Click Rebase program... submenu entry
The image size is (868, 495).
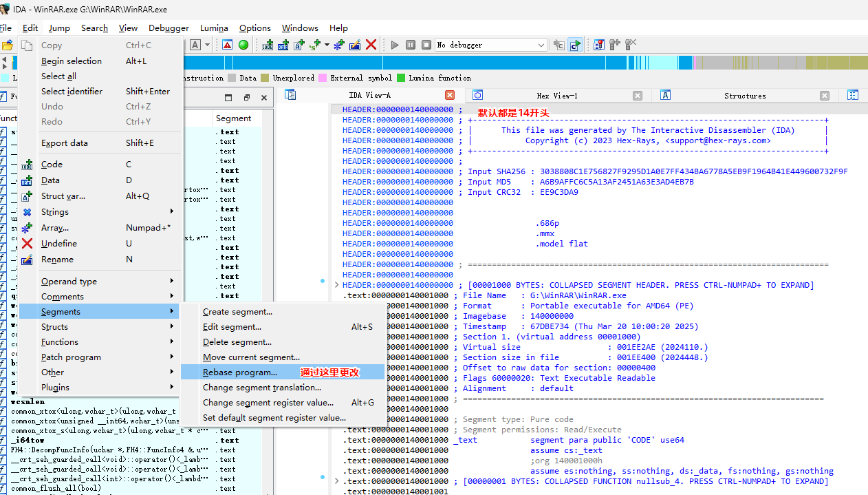[x=282, y=372]
